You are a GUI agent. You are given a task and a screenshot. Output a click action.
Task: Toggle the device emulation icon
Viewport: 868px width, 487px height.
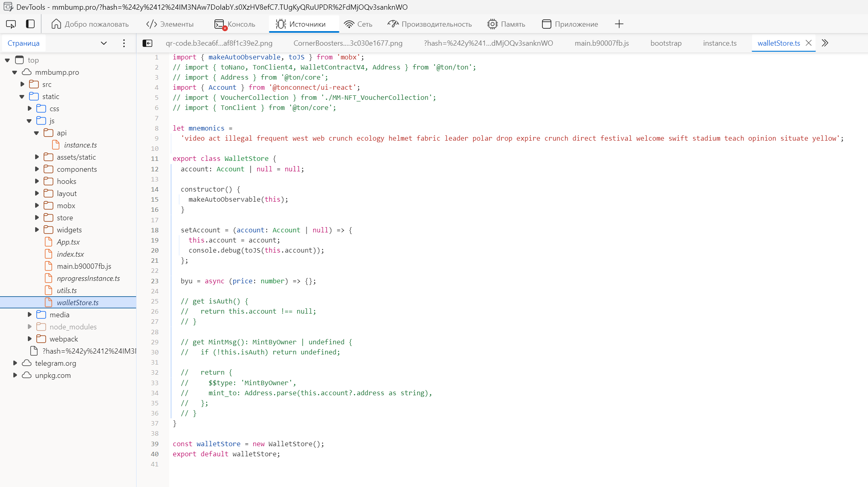click(x=30, y=24)
